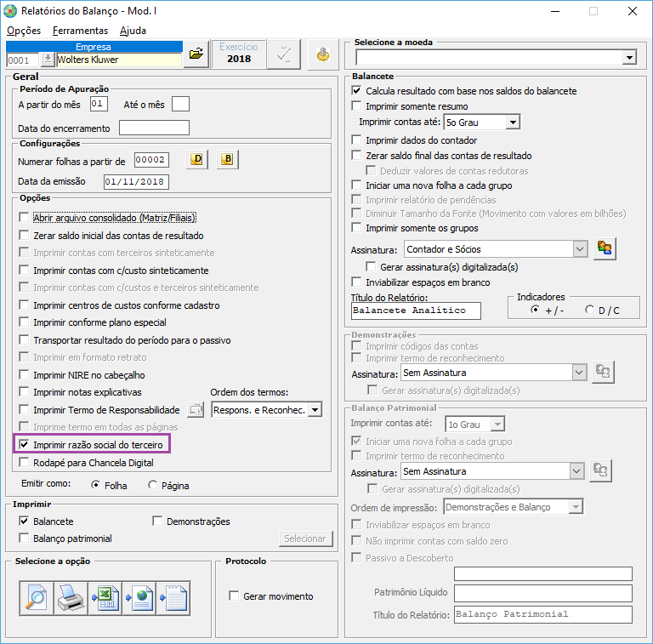Export report using the Excel icon
The height and width of the screenshot is (644, 653).
coord(105,597)
